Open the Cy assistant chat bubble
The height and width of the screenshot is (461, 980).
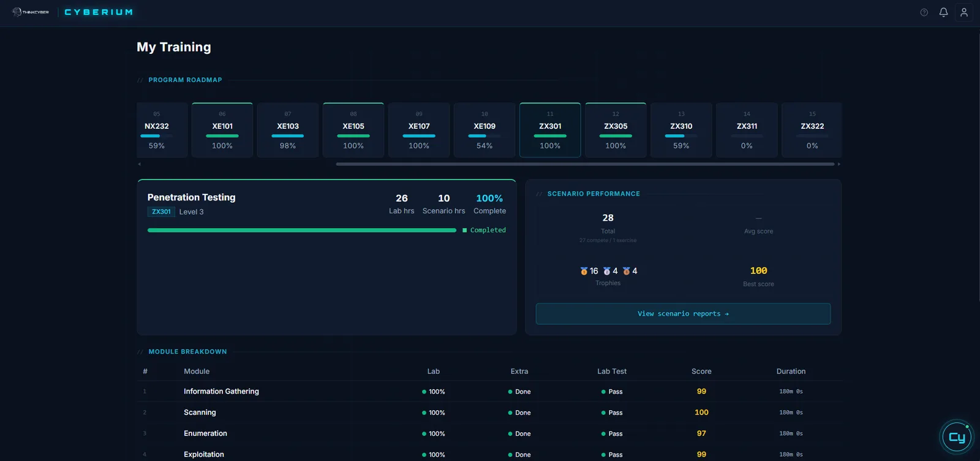click(957, 436)
